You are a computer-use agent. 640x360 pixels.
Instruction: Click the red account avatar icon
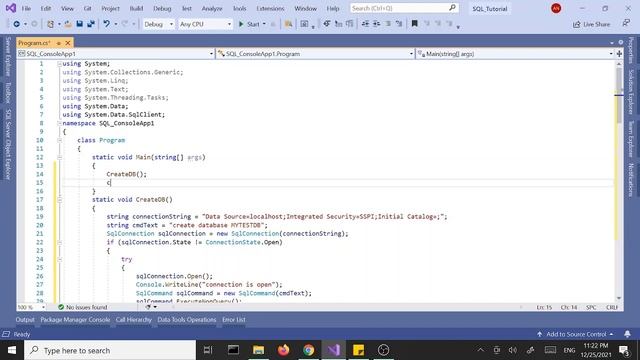click(556, 8)
